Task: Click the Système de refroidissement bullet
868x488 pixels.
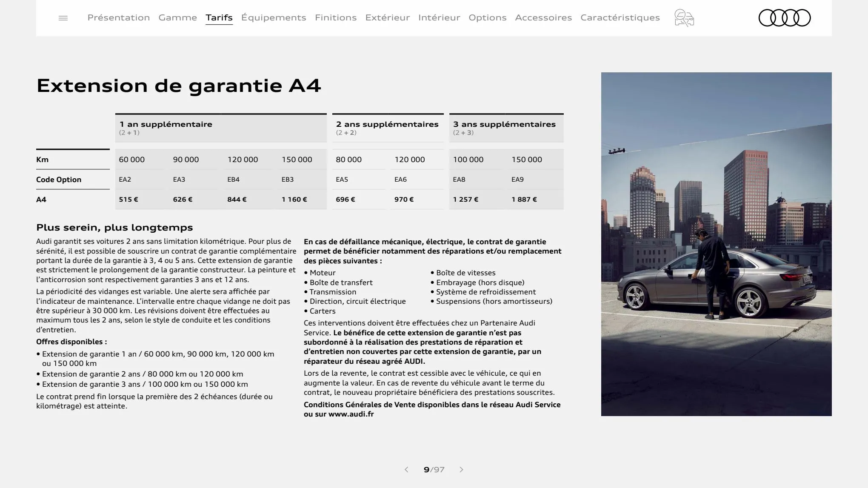Action: click(x=483, y=292)
